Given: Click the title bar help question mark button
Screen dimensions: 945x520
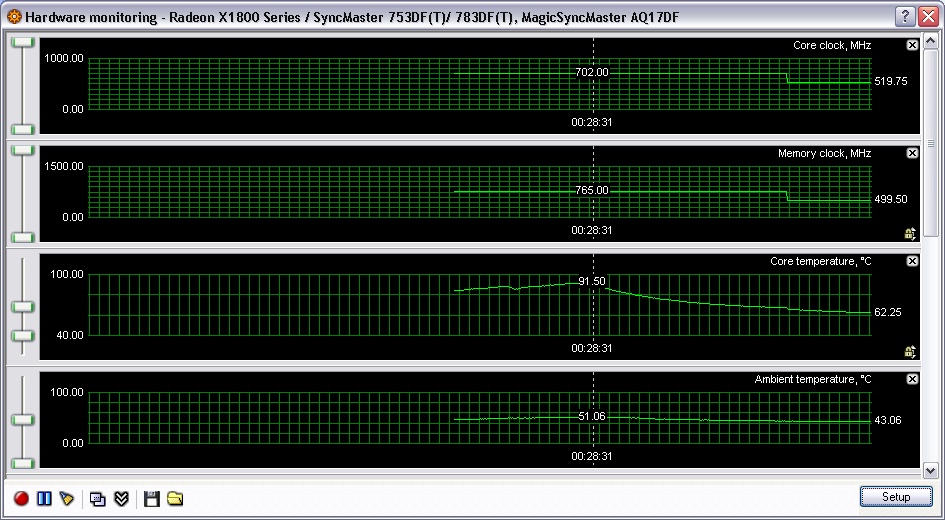Looking at the screenshot, I should (905, 17).
